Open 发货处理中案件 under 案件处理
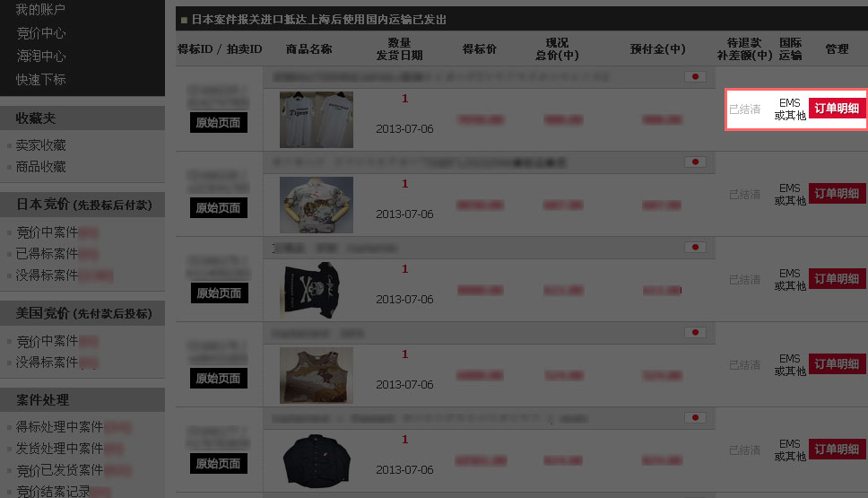868x498 pixels. click(x=60, y=448)
